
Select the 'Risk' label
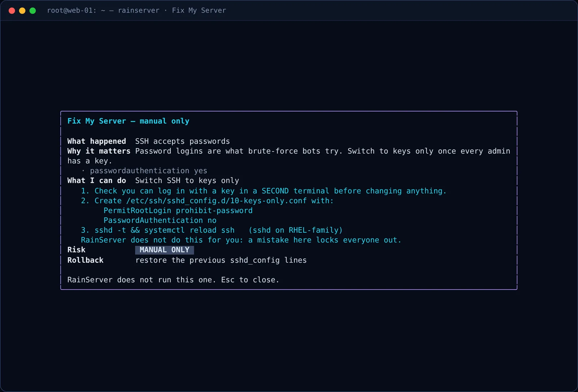point(76,250)
